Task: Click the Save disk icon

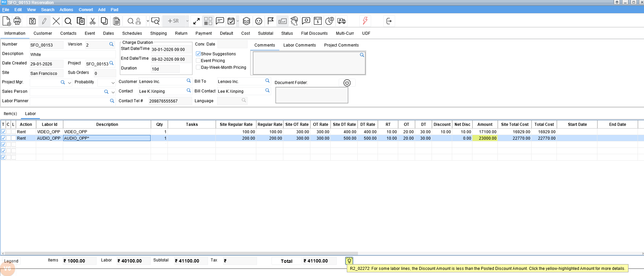Action: click(x=32, y=21)
